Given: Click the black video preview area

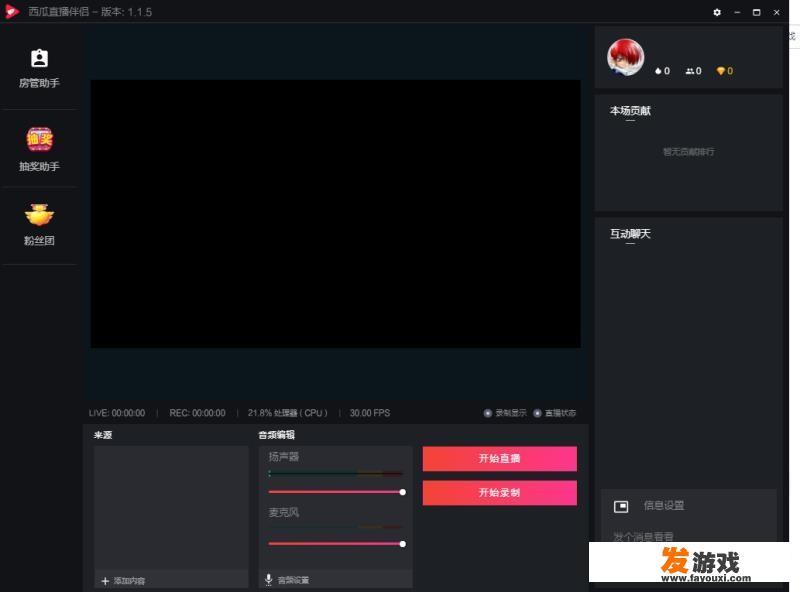Looking at the screenshot, I should coord(336,214).
